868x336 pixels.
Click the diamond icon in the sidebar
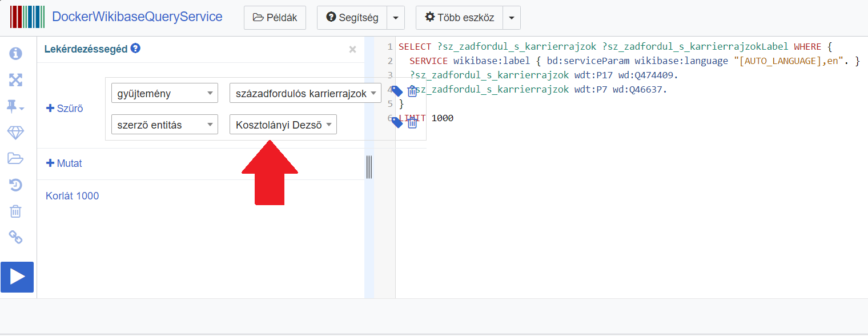click(15, 133)
